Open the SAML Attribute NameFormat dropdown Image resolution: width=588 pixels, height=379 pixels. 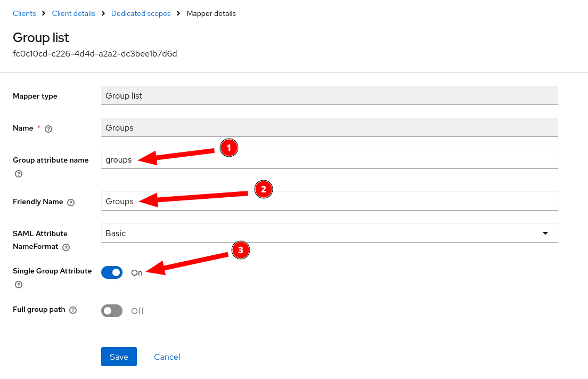[x=329, y=233]
